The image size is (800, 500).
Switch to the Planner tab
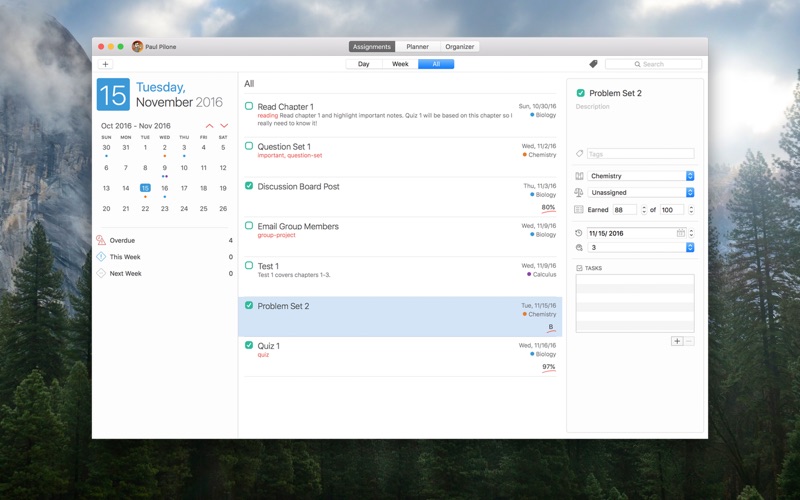point(417,46)
